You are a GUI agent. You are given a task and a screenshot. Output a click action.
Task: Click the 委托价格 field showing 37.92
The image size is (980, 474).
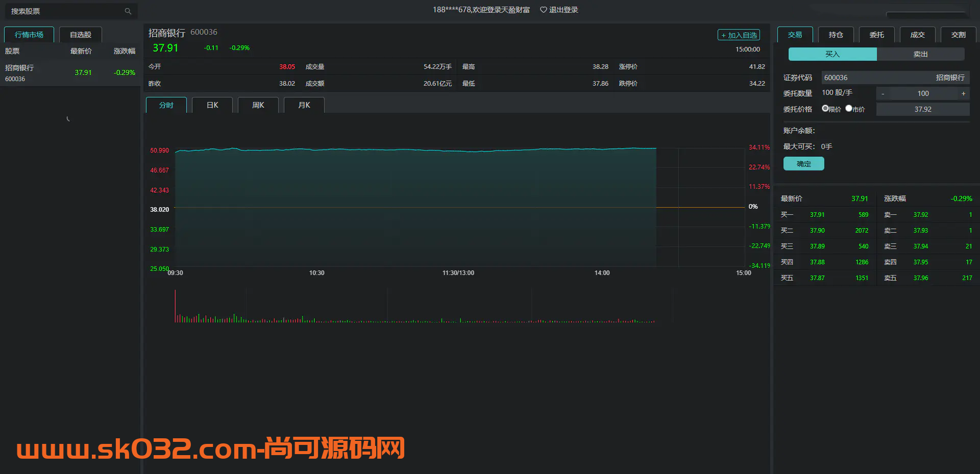tap(923, 109)
